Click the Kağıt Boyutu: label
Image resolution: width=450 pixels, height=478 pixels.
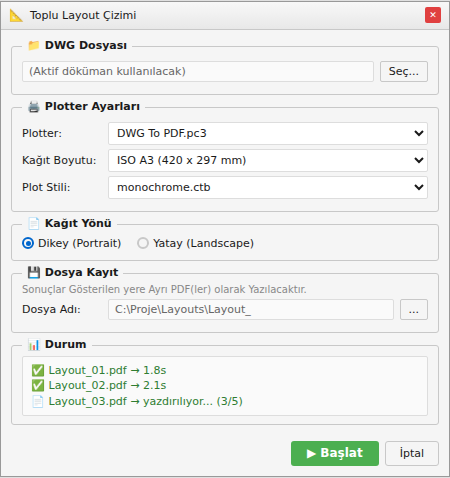coord(59,160)
